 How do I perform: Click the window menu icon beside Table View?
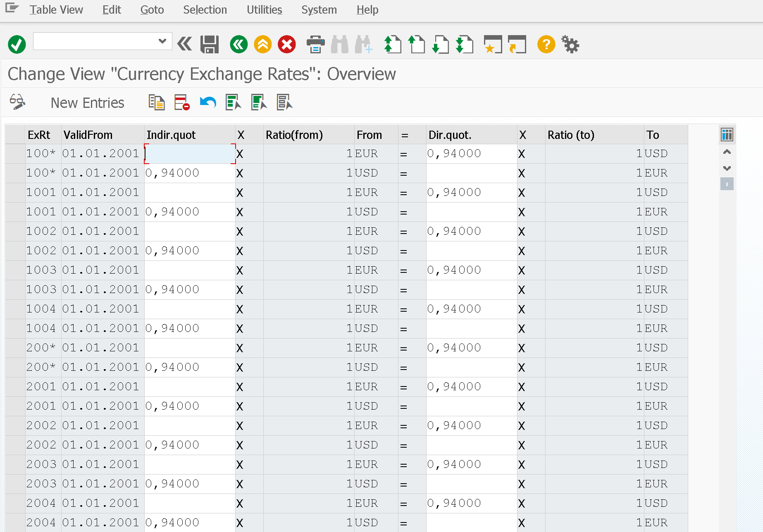tap(12, 8)
